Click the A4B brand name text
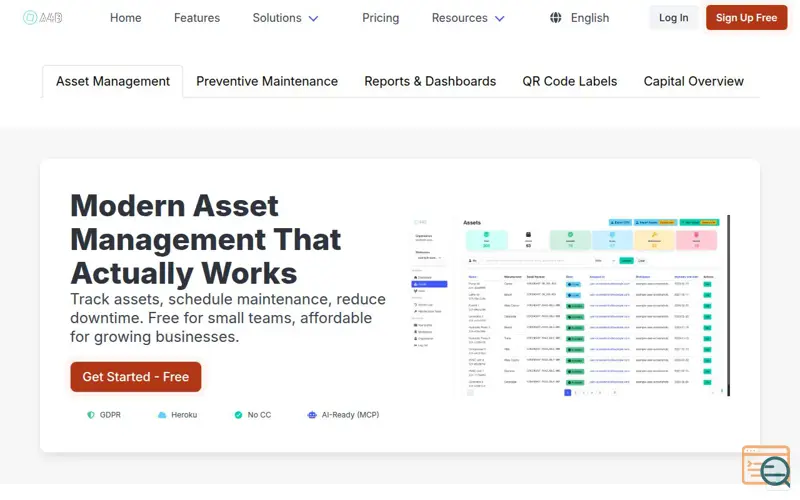The height and width of the screenshot is (500, 800). [x=51, y=18]
